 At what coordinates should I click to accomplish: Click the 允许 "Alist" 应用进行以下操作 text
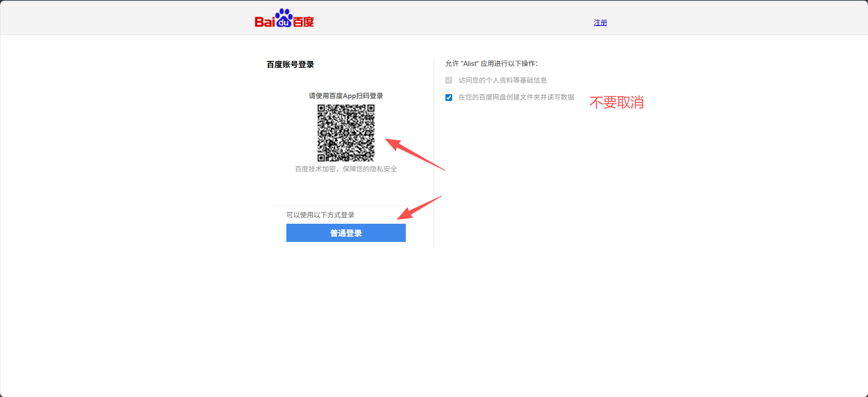click(491, 64)
